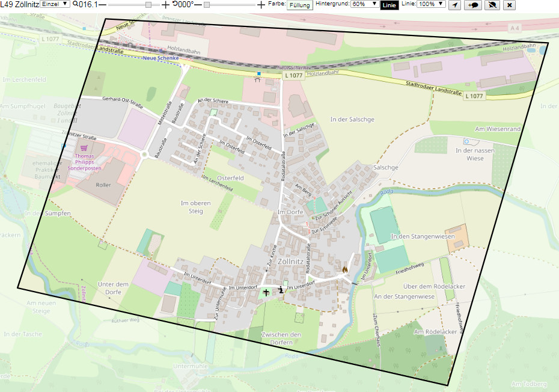
Task: Click the fire station flame map icon
Action: click(x=345, y=270)
